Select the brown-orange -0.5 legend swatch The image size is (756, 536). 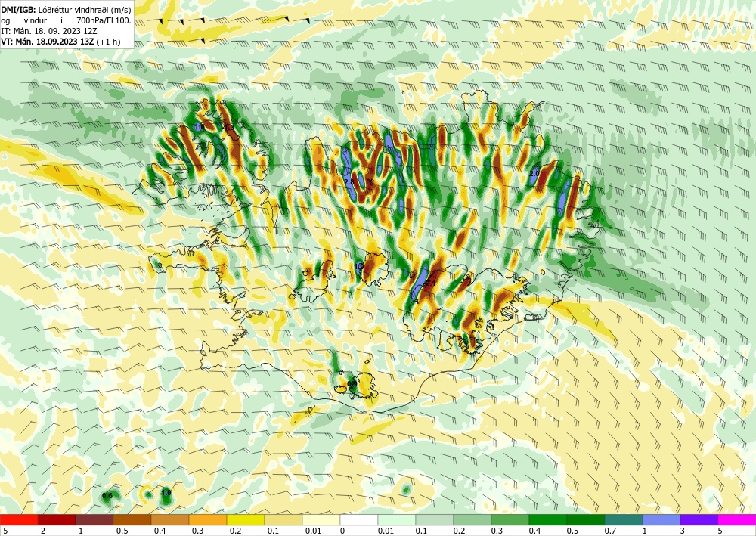coord(132,520)
